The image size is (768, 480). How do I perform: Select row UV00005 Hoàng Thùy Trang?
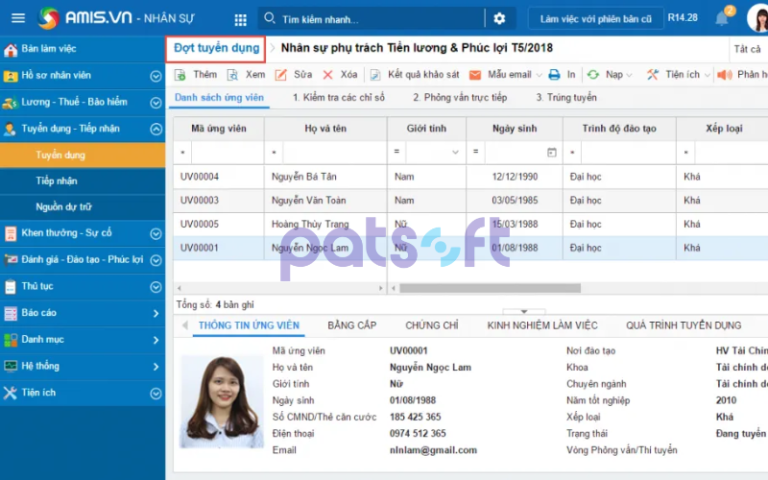470,224
